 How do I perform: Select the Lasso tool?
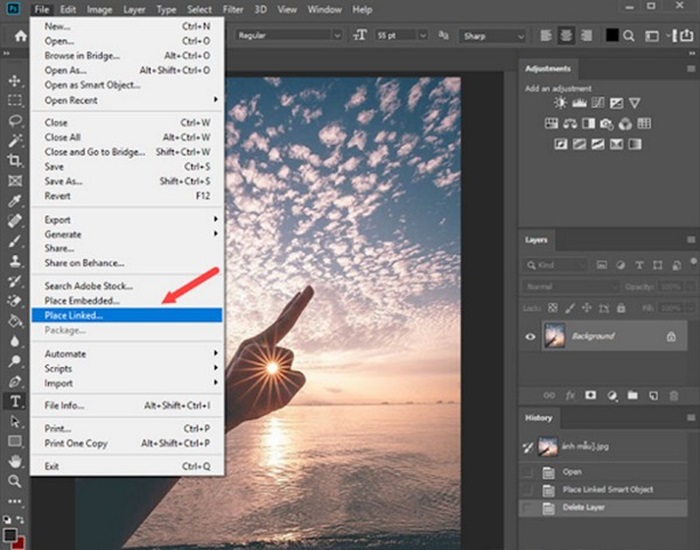[15, 121]
